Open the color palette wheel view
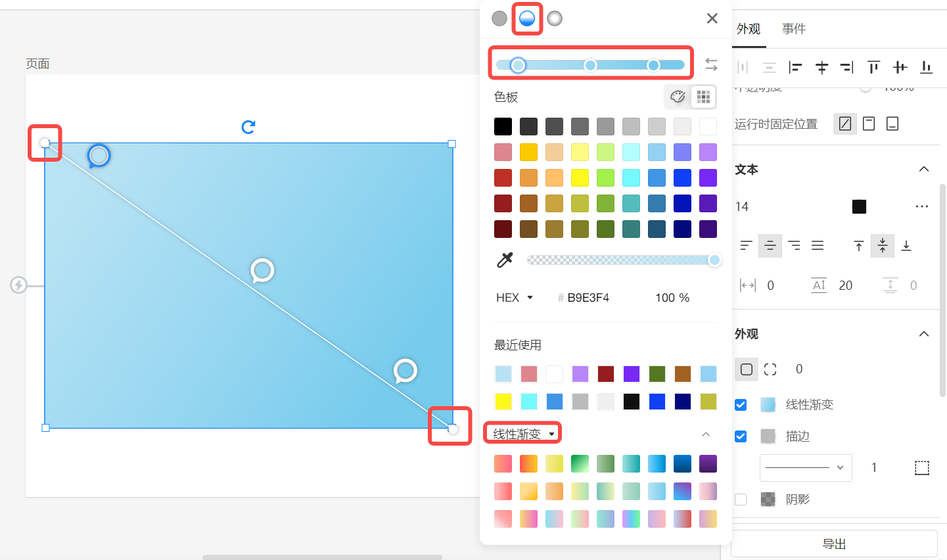 pos(678,97)
